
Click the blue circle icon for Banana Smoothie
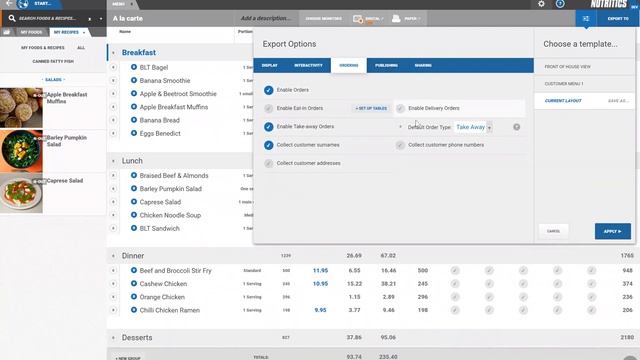tap(133, 80)
